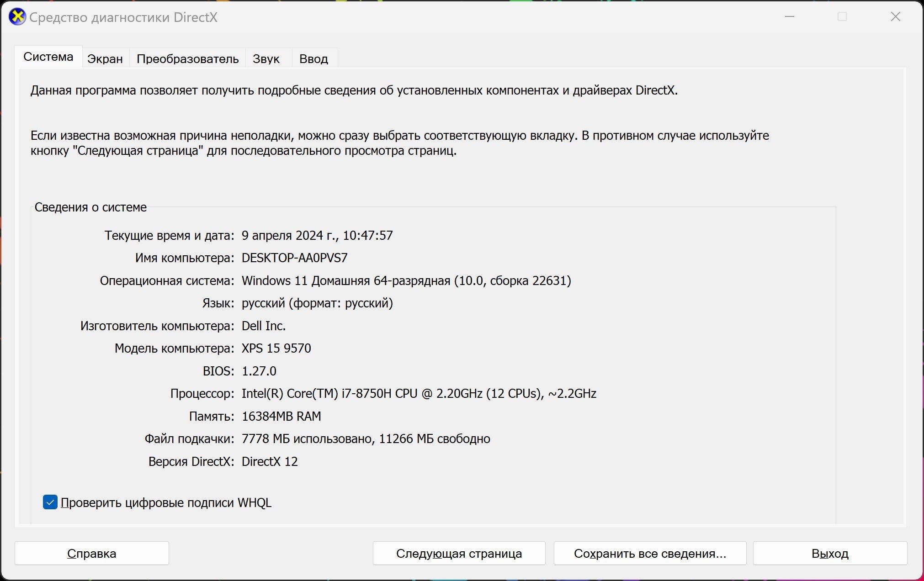Click the Выход button

pyautogui.click(x=830, y=553)
